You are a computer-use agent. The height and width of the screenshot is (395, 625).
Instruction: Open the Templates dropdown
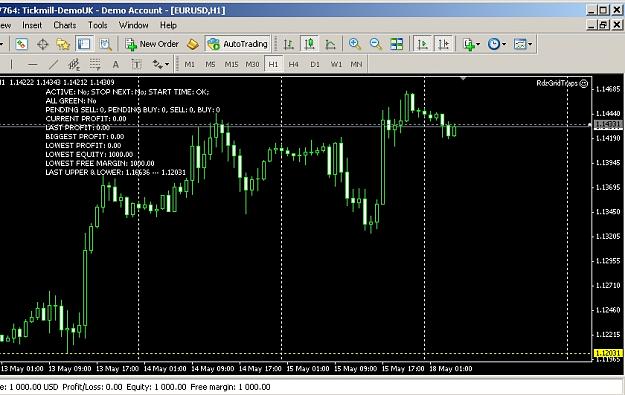(x=523, y=44)
